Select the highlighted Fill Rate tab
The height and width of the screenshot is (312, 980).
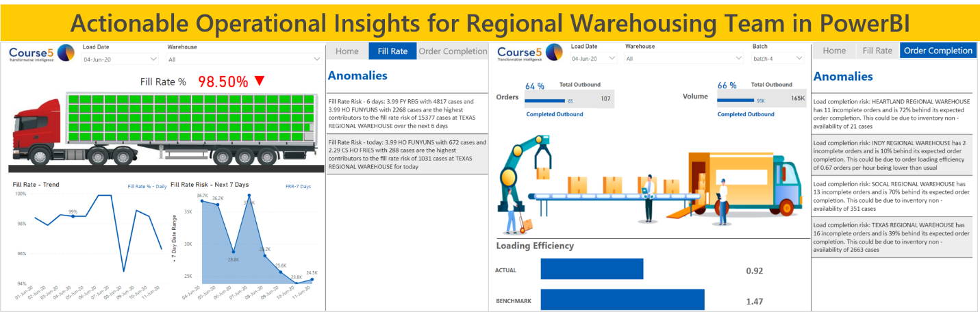coord(392,51)
